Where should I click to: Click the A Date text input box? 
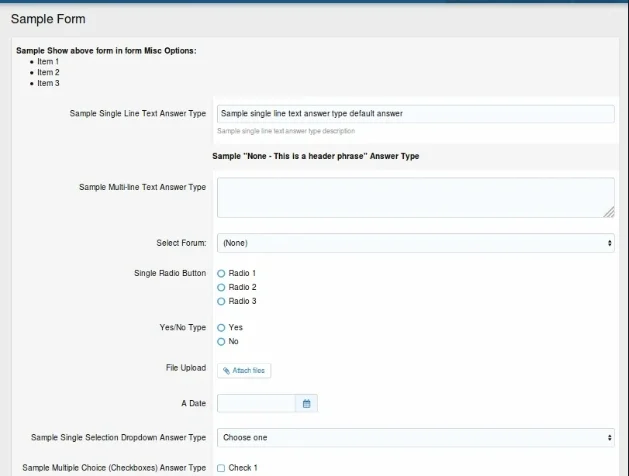pos(256,403)
